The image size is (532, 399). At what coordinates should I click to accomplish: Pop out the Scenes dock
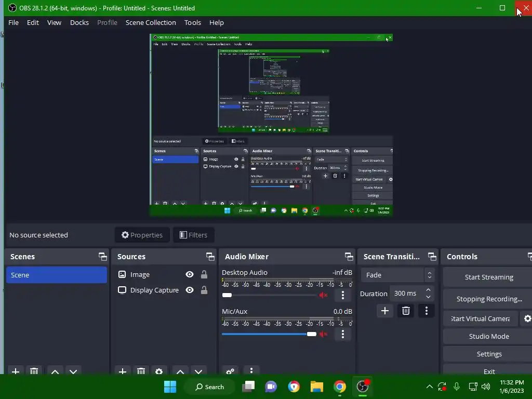pos(102,257)
